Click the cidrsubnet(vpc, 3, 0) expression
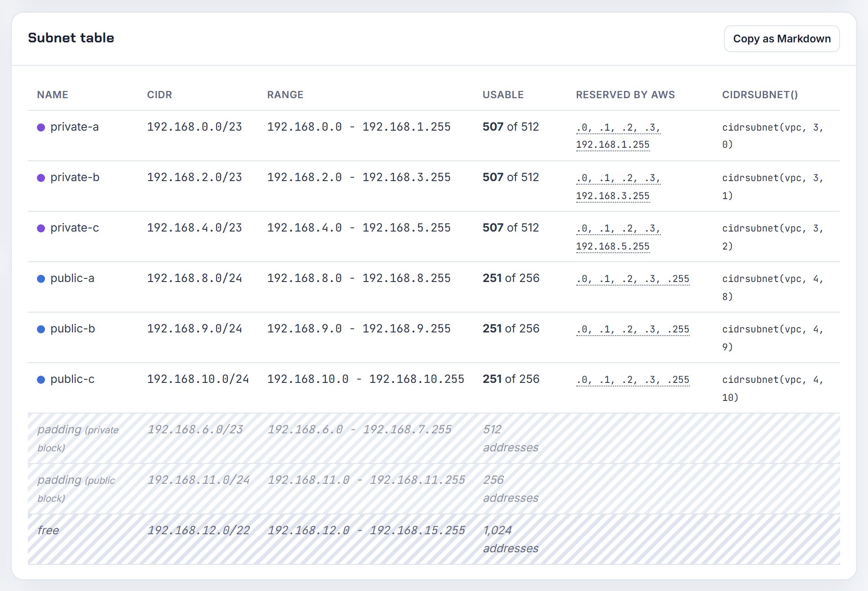 point(773,136)
